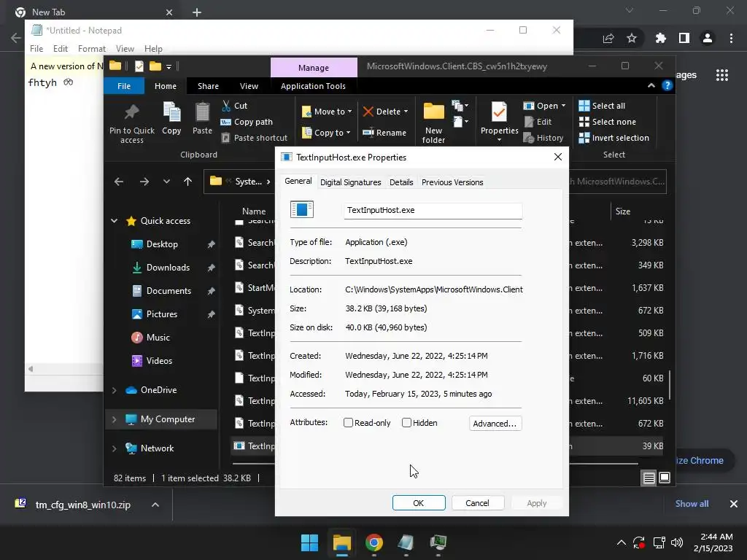
Task: Open Notepad Format menu
Action: click(x=91, y=49)
